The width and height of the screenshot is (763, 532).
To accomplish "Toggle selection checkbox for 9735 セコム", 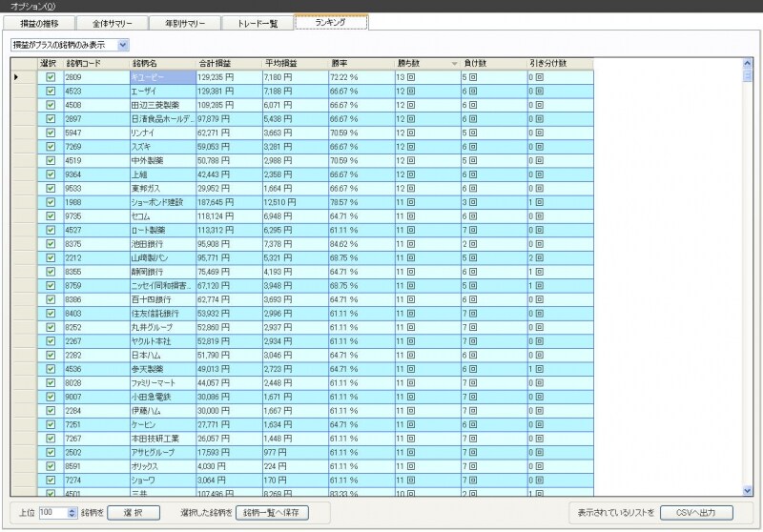I will pyautogui.click(x=52, y=216).
